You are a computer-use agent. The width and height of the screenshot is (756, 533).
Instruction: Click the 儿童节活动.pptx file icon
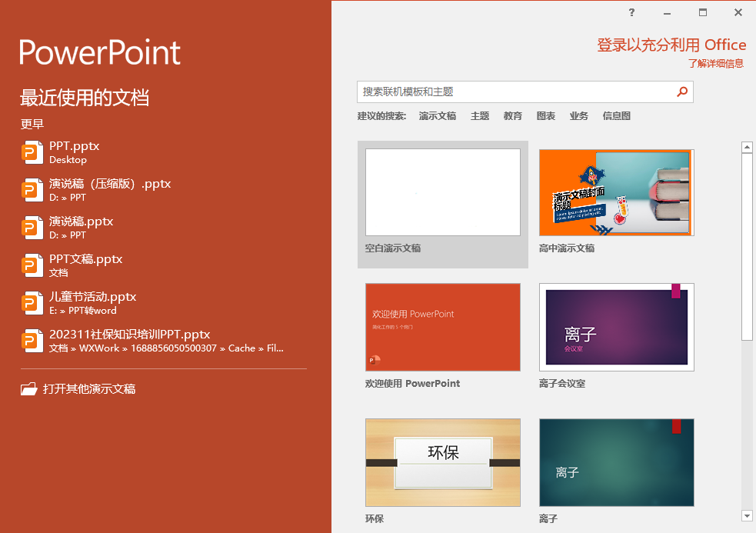click(x=32, y=302)
